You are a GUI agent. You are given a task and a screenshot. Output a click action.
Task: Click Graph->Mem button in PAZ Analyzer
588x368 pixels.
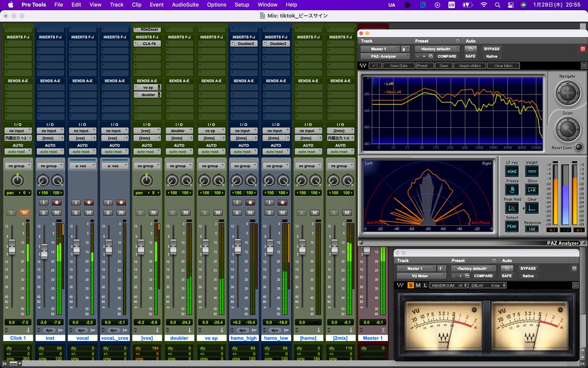(x=469, y=66)
